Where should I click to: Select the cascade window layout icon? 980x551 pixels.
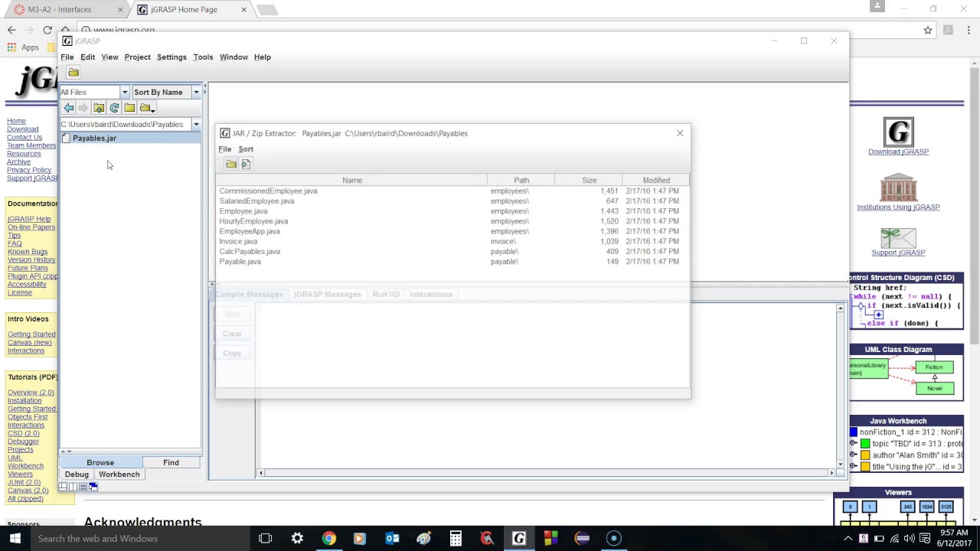coord(93,486)
